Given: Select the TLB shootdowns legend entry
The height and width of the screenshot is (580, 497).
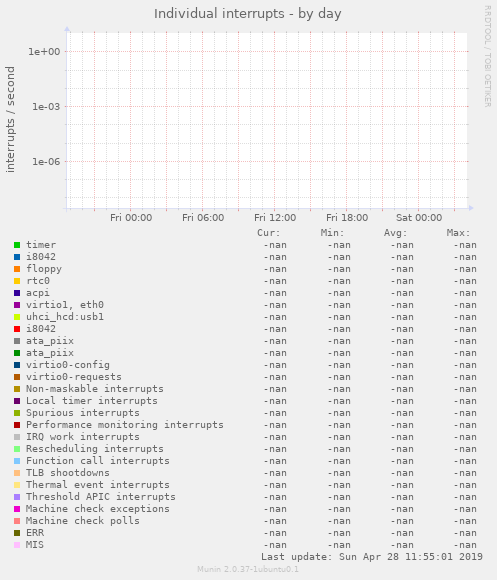Looking at the screenshot, I should coord(68,473).
